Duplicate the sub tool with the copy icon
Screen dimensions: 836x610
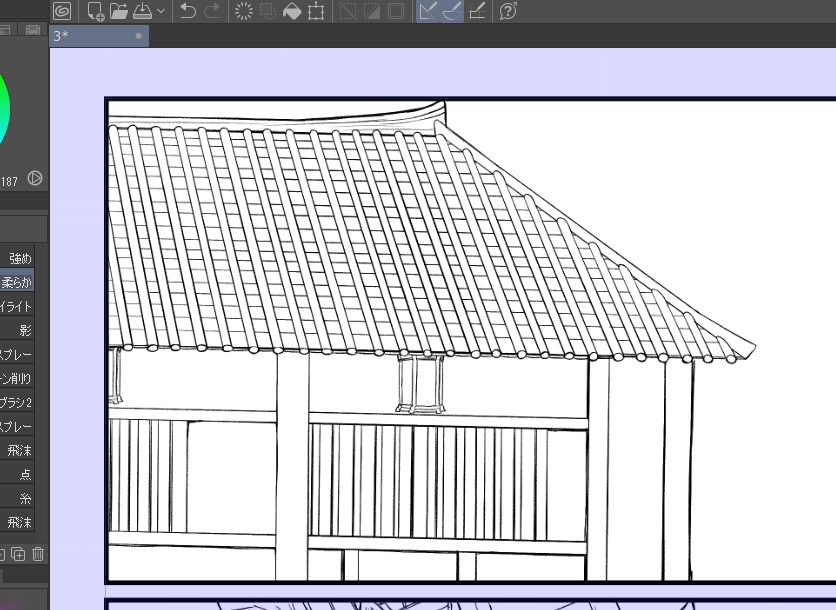click(x=18, y=555)
